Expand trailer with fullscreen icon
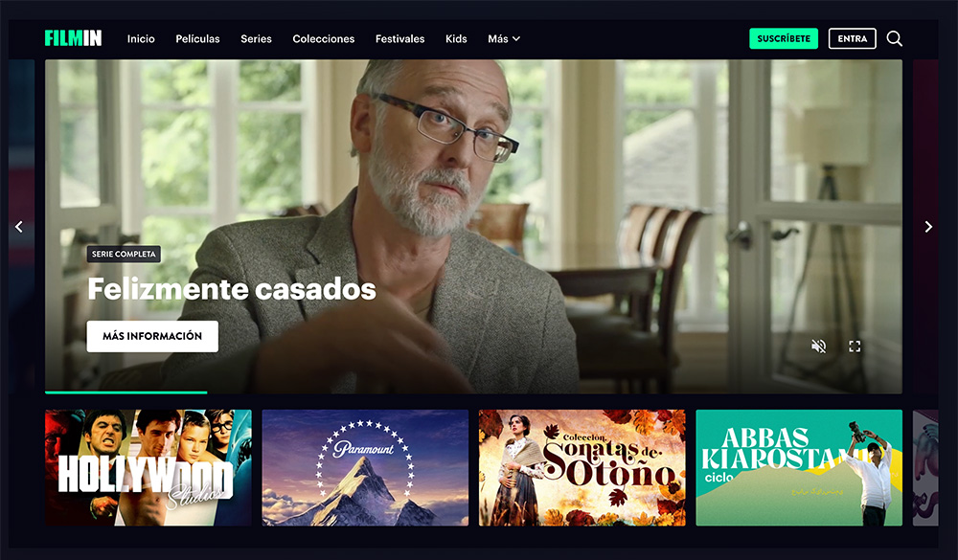 [855, 347]
